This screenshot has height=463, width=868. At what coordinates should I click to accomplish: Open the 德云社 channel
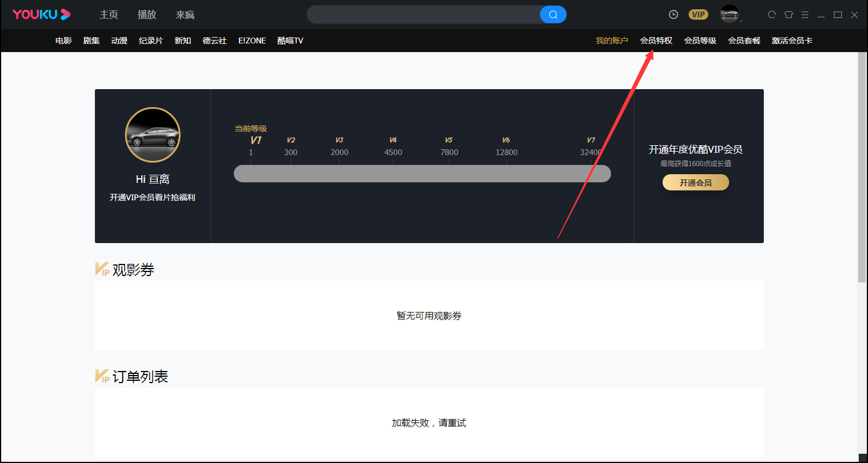[x=215, y=41]
